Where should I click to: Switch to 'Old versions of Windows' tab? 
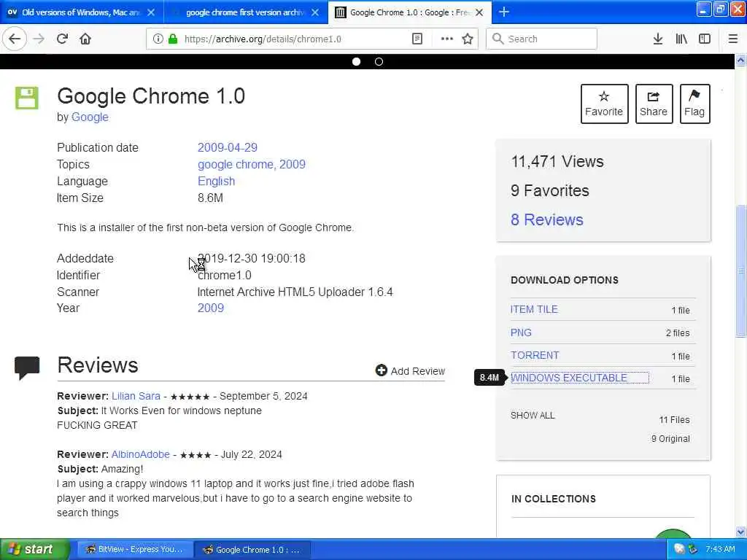(x=81, y=12)
